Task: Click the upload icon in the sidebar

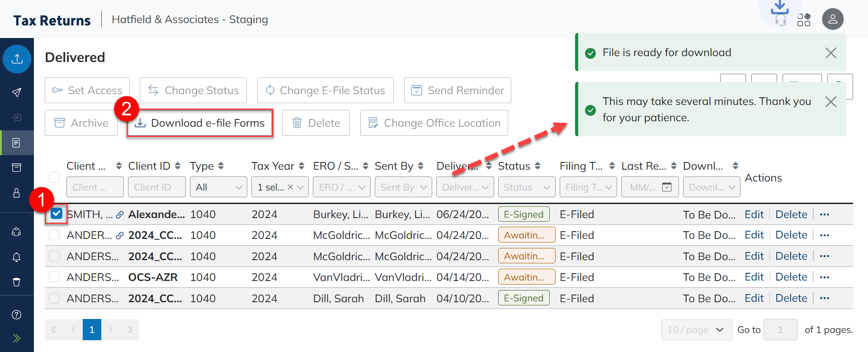Action: coord(17,59)
